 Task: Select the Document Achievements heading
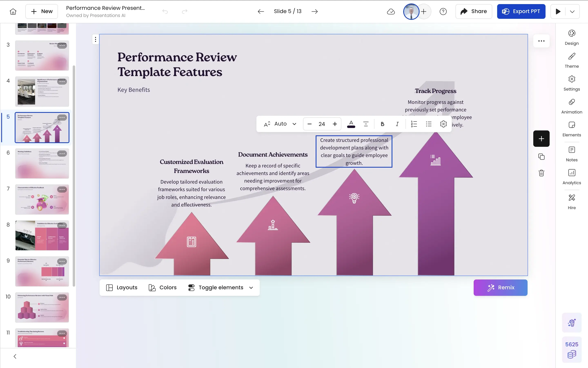(x=273, y=155)
